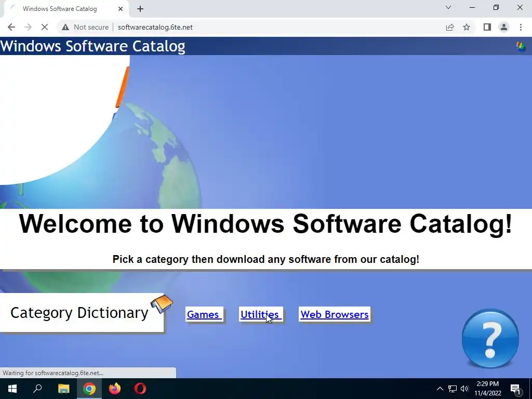Open the Windows Start menu
The height and width of the screenshot is (399, 532).
coord(12,389)
